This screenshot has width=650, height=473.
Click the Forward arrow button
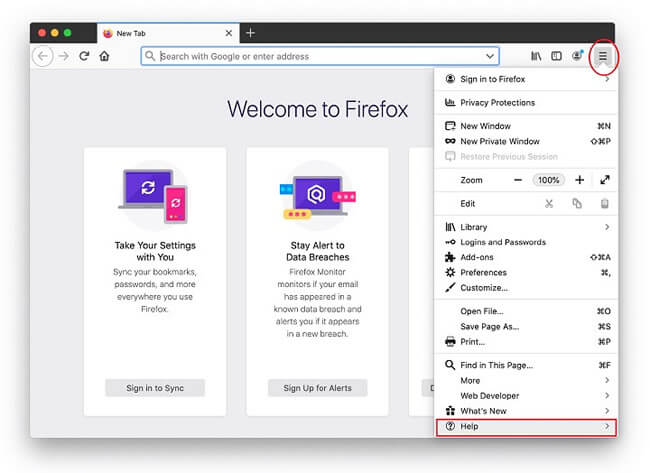[x=63, y=56]
